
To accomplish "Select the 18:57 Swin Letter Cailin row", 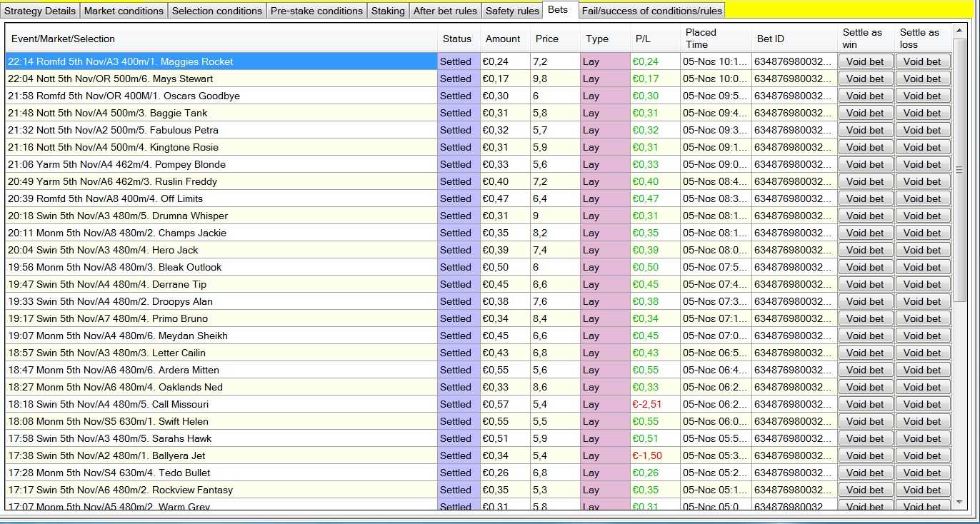I will pos(479,353).
